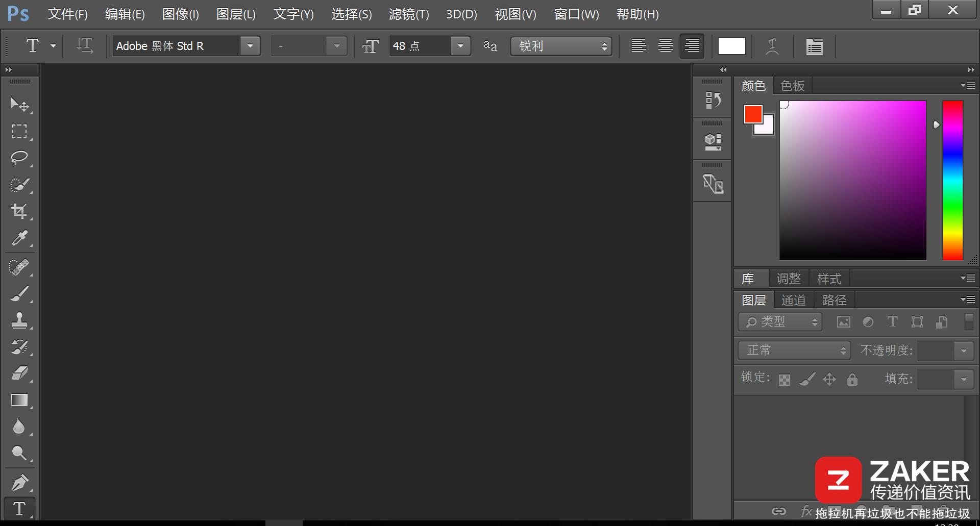The image size is (980, 526).
Task: Select the Brush tool
Action: point(20,294)
